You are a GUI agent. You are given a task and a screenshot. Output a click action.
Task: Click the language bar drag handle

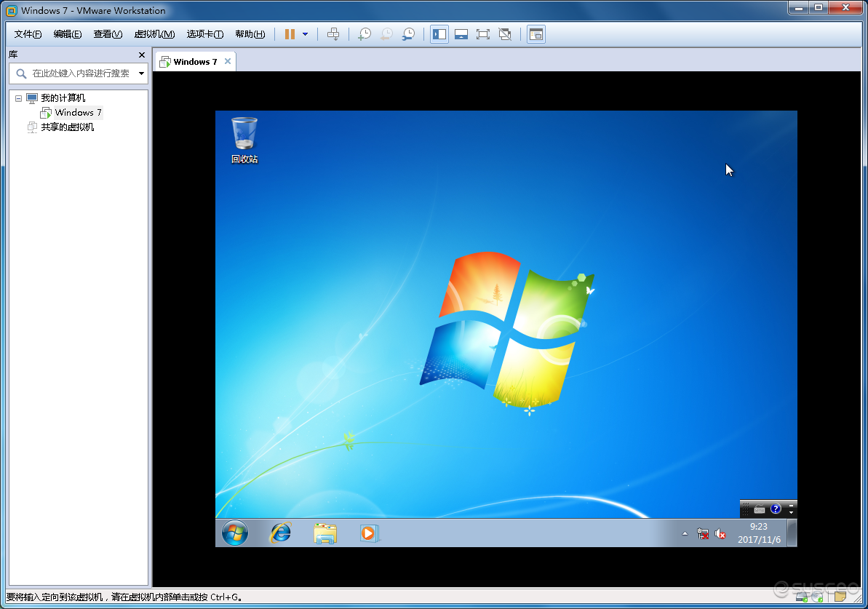[x=745, y=509]
